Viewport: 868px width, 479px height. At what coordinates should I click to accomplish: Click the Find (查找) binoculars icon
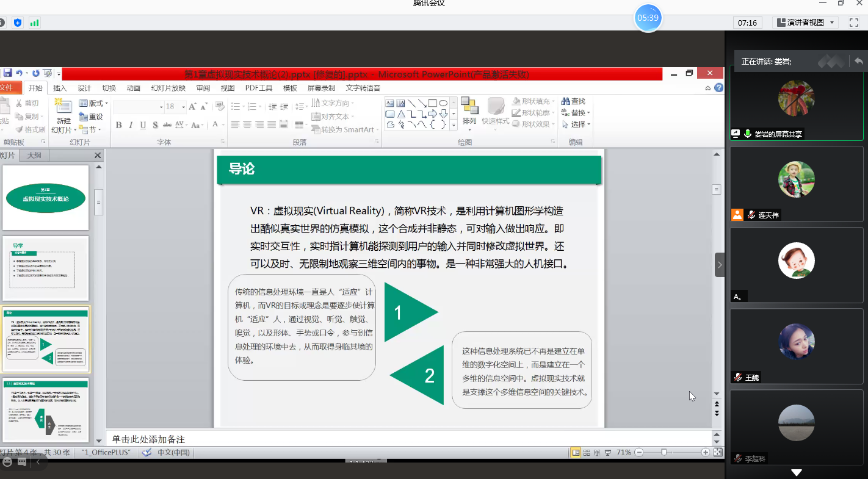coord(565,101)
